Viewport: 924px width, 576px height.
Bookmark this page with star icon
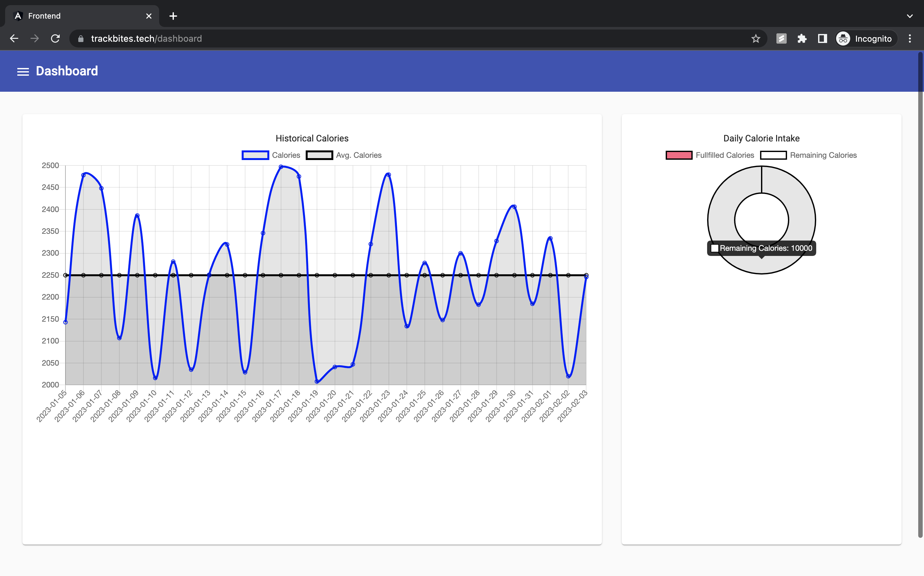(x=756, y=38)
